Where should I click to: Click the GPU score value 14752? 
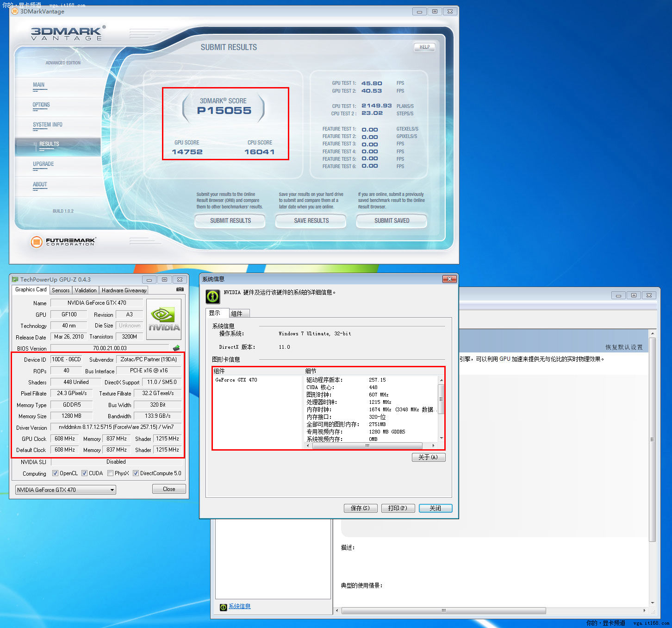click(x=187, y=152)
